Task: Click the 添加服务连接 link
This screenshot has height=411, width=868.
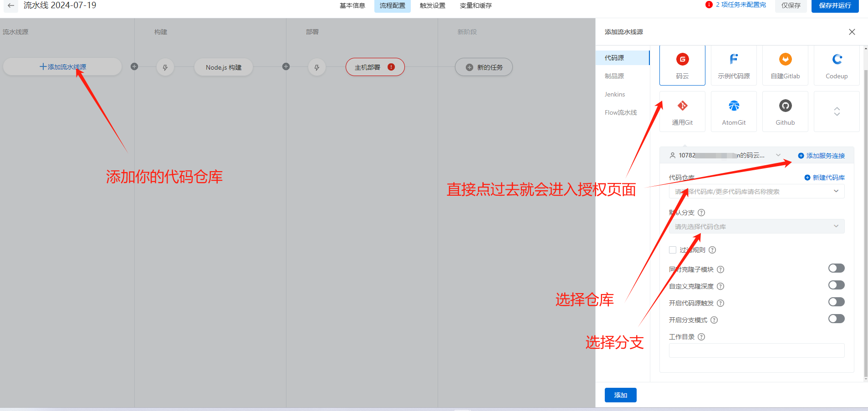Action: [822, 156]
